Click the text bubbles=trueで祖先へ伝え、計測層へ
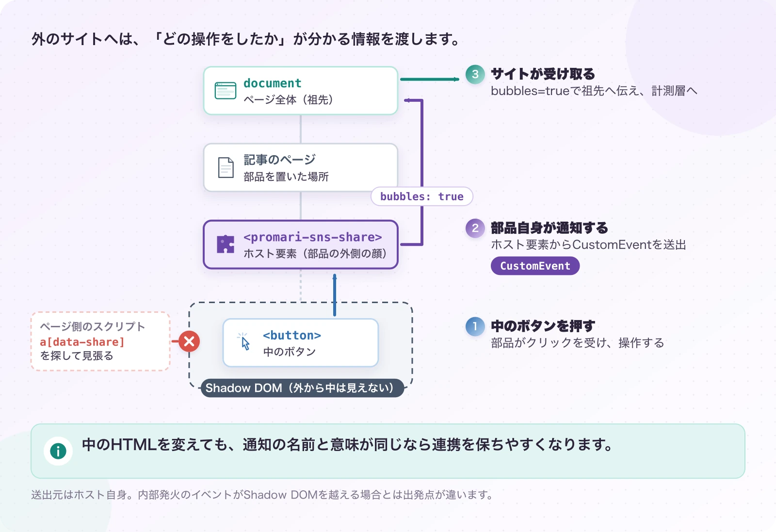The height and width of the screenshot is (532, 776). (594, 91)
